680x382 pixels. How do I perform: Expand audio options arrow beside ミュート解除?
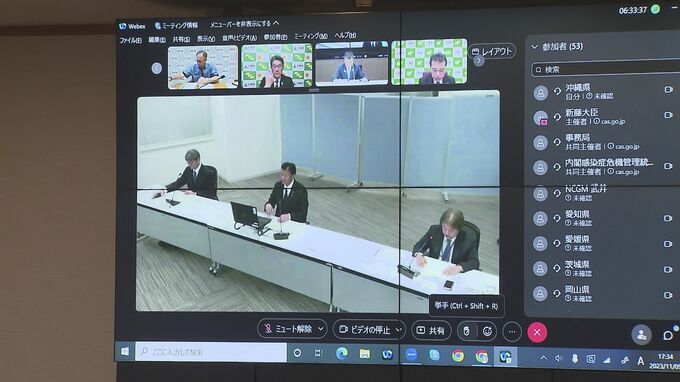click(x=321, y=329)
